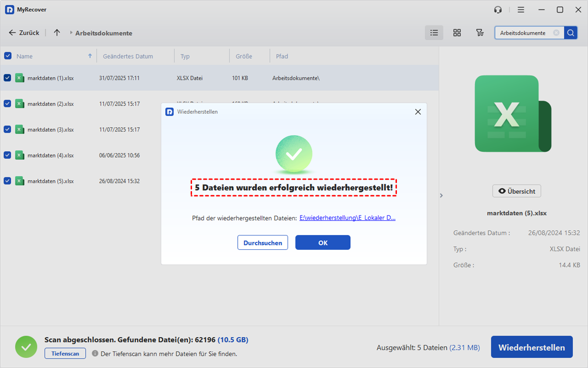The image size is (588, 368).
Task: Open the filter options icon
Action: tap(480, 33)
